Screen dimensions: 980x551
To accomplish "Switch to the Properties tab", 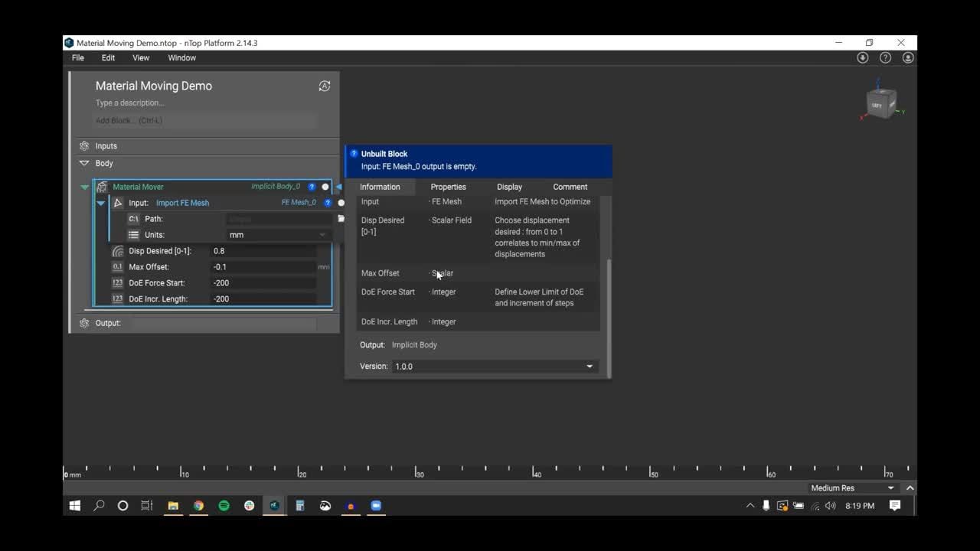I will click(x=448, y=187).
